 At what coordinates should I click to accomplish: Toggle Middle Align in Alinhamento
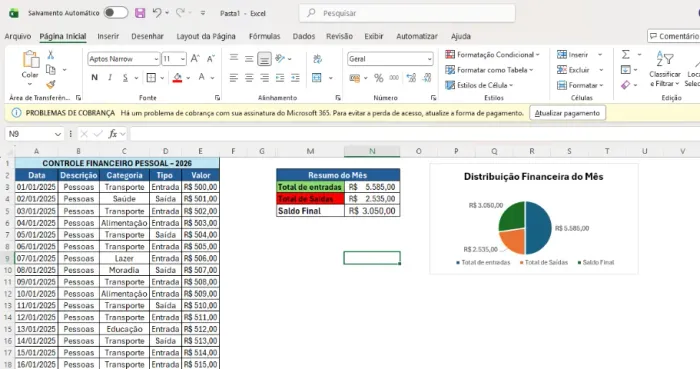pyautogui.click(x=249, y=58)
